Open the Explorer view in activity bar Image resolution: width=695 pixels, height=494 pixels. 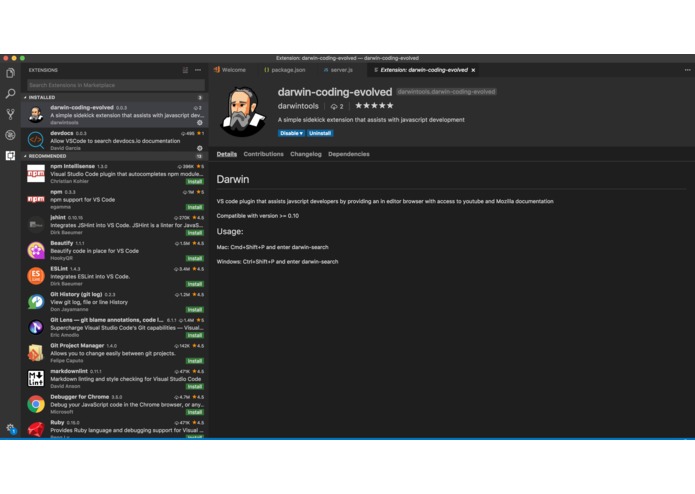(x=10, y=73)
